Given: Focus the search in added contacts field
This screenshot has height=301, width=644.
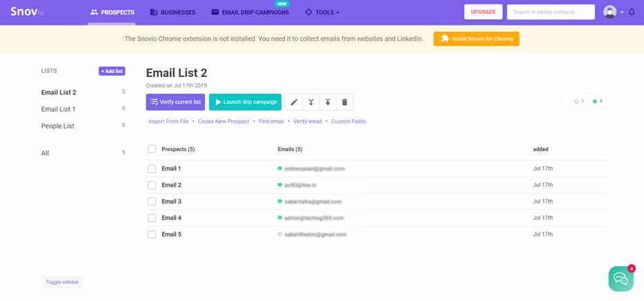Looking at the screenshot, I should pos(551,12).
